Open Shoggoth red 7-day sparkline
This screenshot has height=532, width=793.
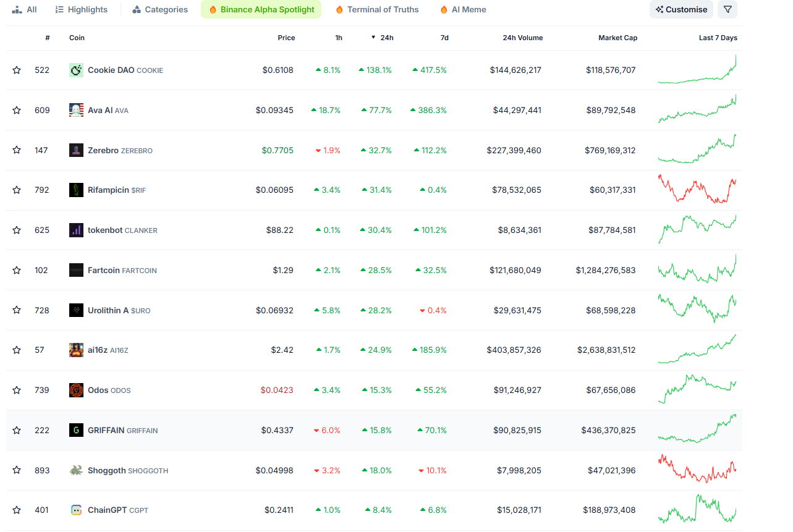697,469
